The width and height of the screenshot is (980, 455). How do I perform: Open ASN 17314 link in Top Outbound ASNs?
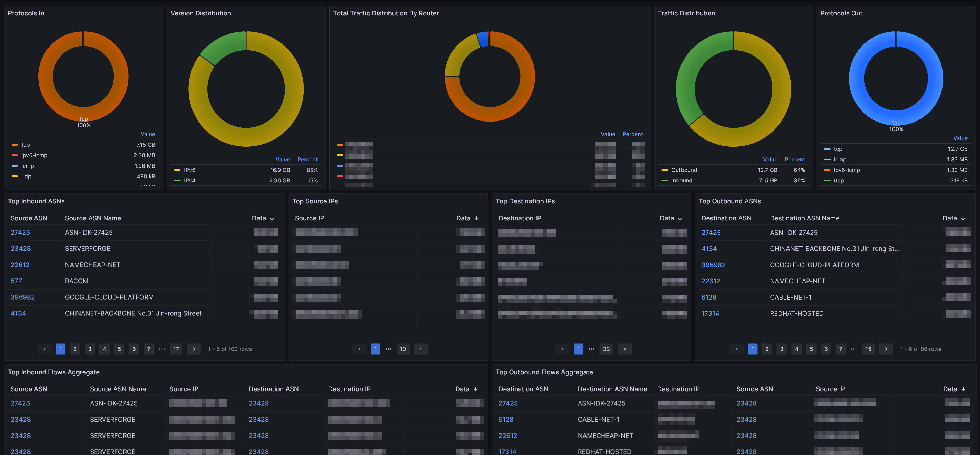(710, 313)
